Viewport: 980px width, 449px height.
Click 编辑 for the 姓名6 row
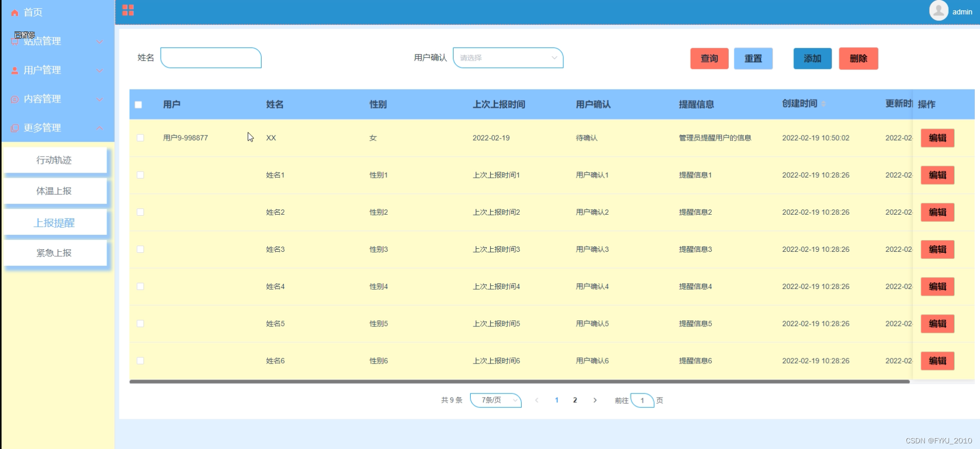(x=937, y=361)
